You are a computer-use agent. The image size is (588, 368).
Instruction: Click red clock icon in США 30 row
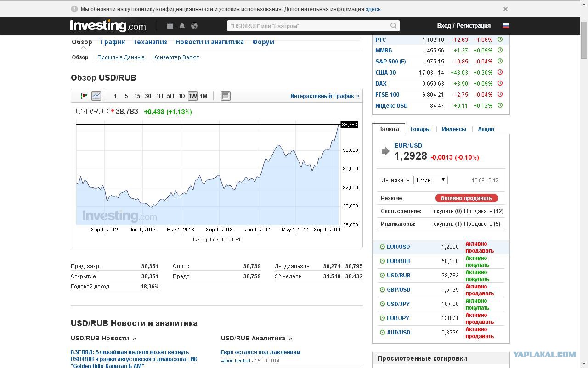pos(500,72)
